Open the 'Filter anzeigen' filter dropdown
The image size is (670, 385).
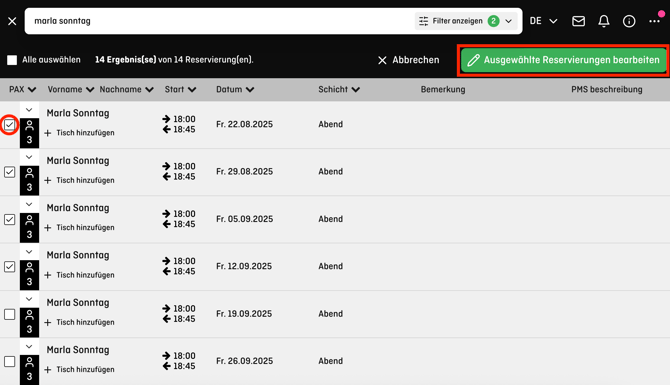click(x=466, y=21)
